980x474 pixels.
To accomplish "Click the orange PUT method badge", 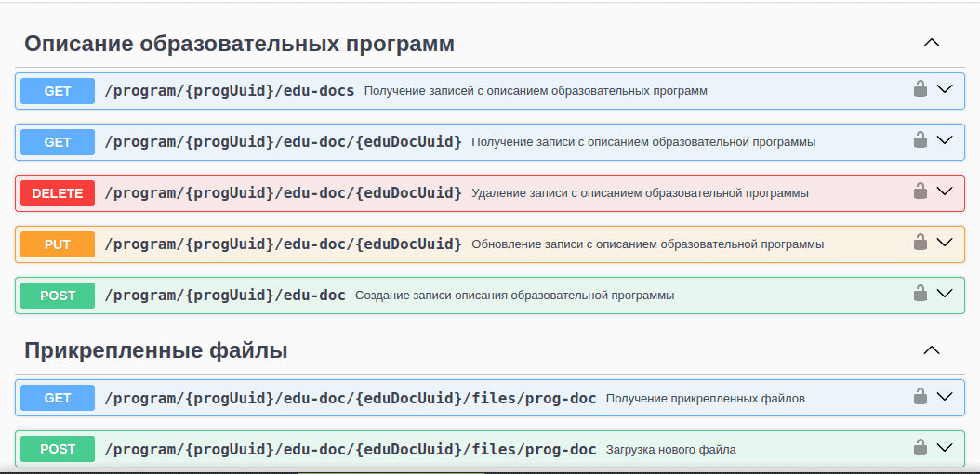I will coord(58,244).
